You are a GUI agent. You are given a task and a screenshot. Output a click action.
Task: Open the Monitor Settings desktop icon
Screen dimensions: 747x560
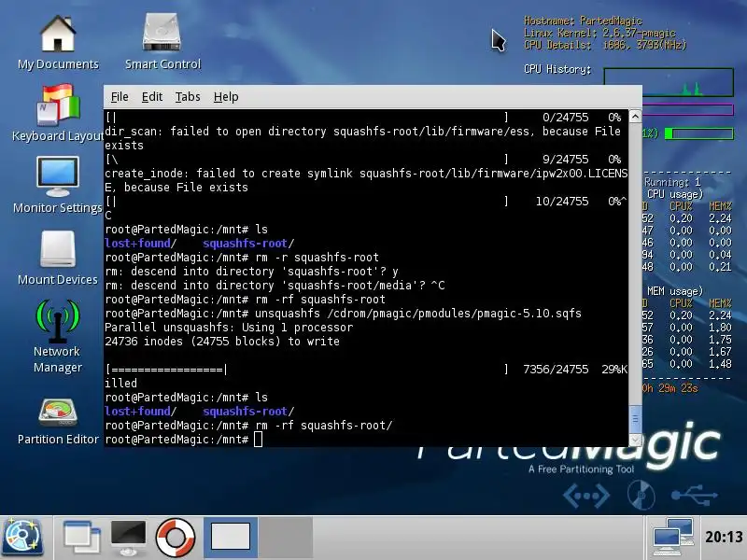(58, 186)
